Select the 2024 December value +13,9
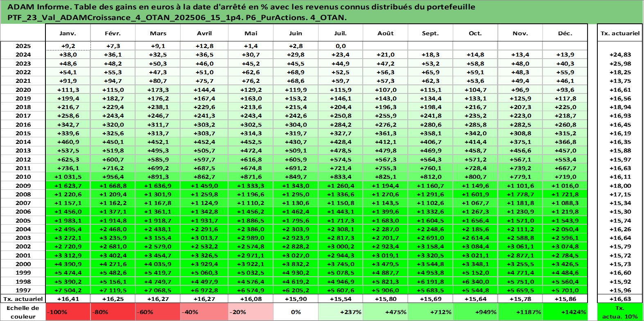 [565, 55]
